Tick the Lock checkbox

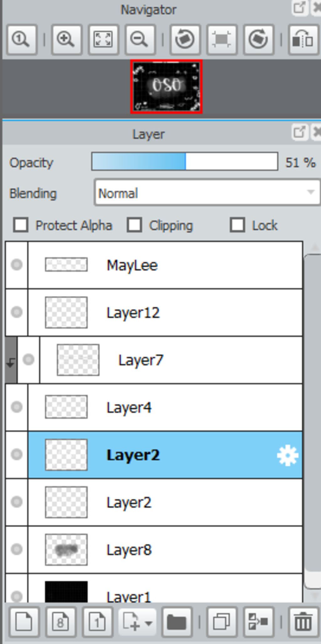[237, 225]
